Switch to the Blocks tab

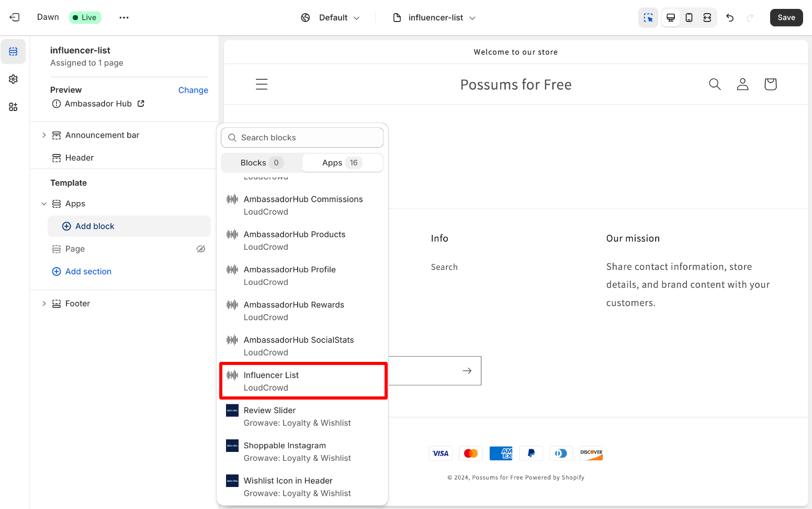(262, 163)
